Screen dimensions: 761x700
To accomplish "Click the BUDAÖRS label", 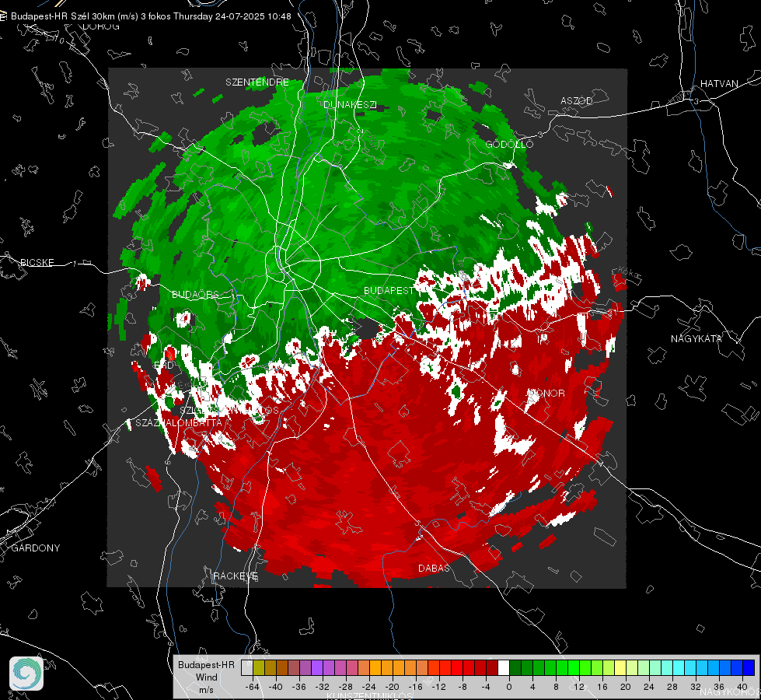I will [x=195, y=294].
